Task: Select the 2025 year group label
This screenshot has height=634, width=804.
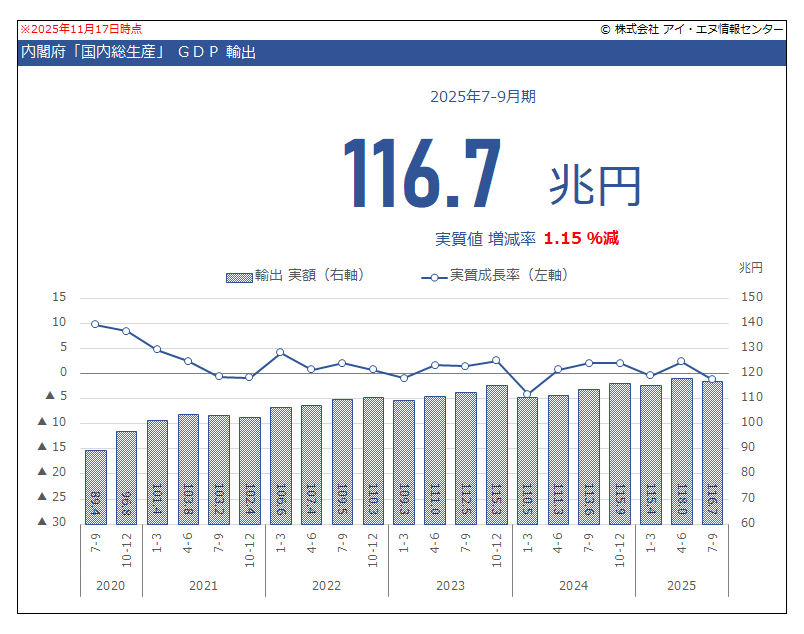Action: (x=681, y=585)
